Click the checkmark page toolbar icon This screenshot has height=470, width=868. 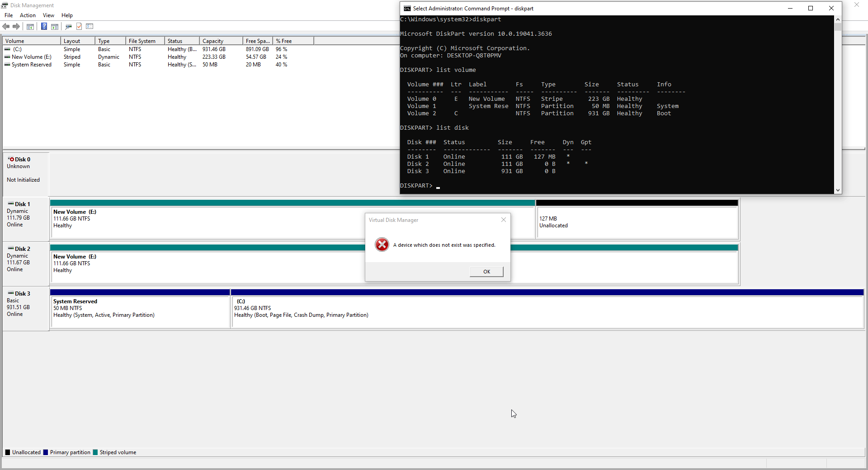click(x=79, y=27)
